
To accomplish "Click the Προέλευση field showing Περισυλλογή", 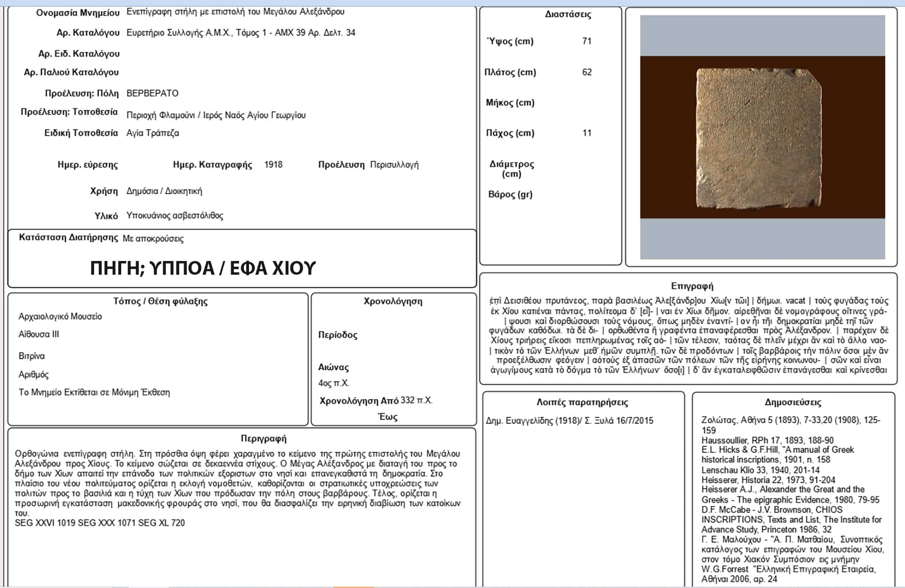I will pos(394,165).
